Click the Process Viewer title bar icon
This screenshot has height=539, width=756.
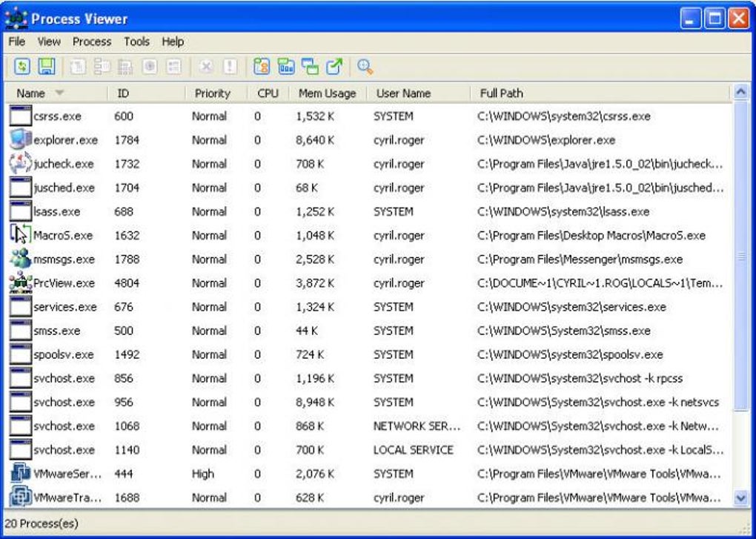pos(16,19)
